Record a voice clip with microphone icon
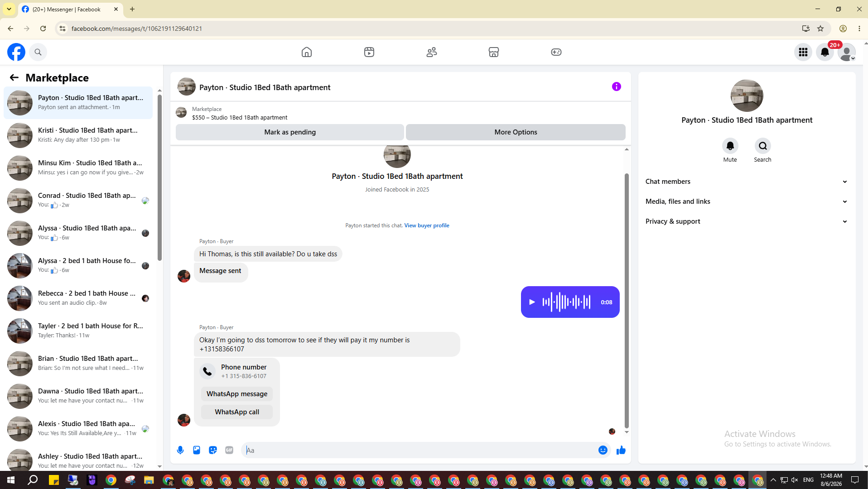The width and height of the screenshot is (868, 489). coord(180,450)
